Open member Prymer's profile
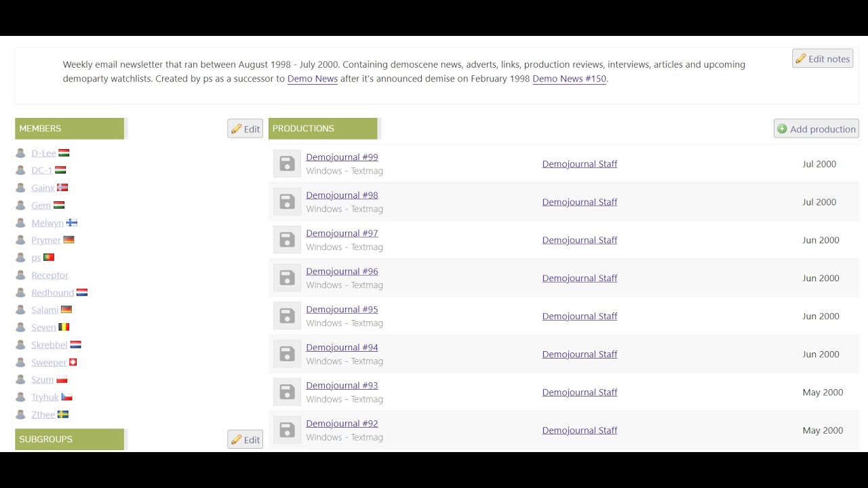Image resolution: width=868 pixels, height=488 pixels. point(46,241)
